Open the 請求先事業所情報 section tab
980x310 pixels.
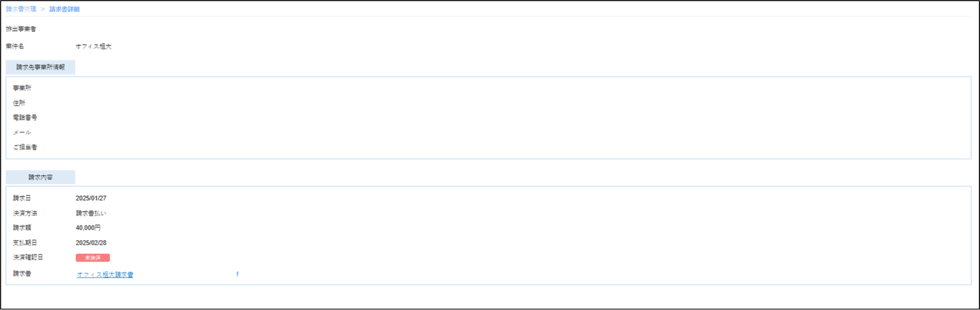point(40,67)
